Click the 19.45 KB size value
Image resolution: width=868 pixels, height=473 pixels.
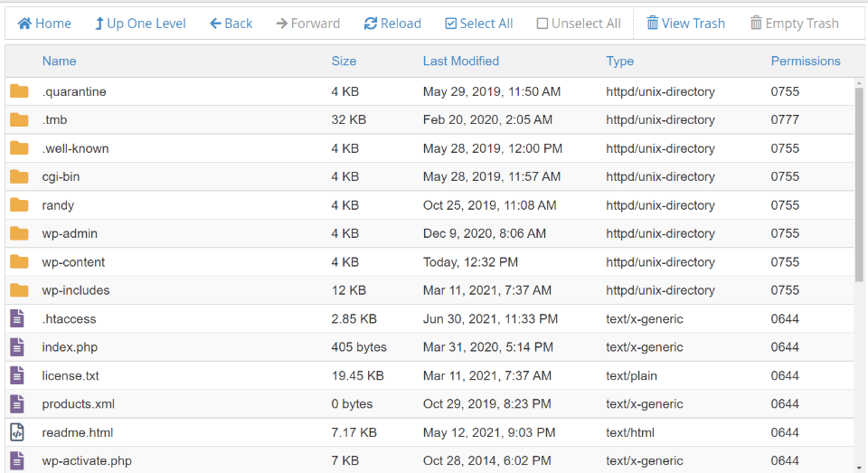pyautogui.click(x=358, y=375)
